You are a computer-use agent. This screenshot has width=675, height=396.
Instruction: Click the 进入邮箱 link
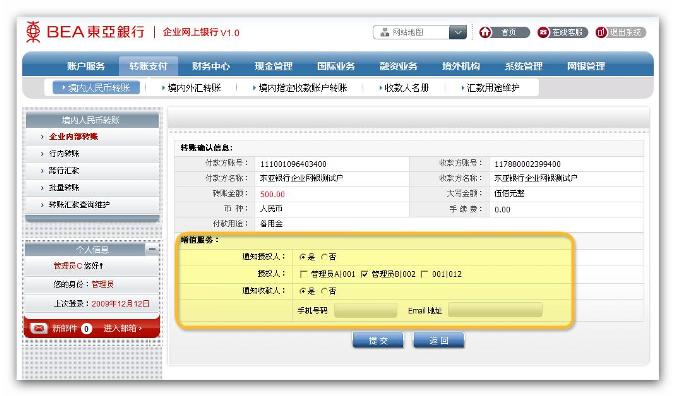(123, 328)
